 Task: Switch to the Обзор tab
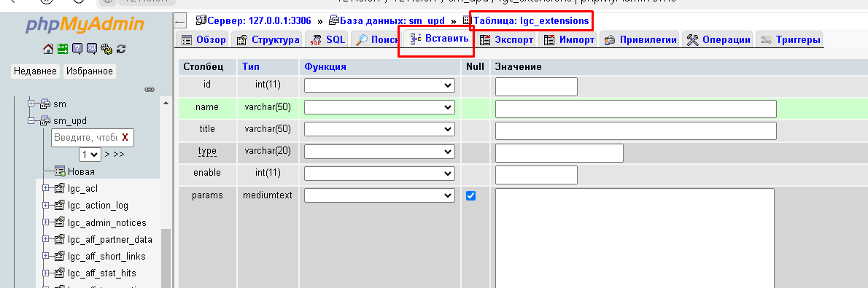coord(204,39)
